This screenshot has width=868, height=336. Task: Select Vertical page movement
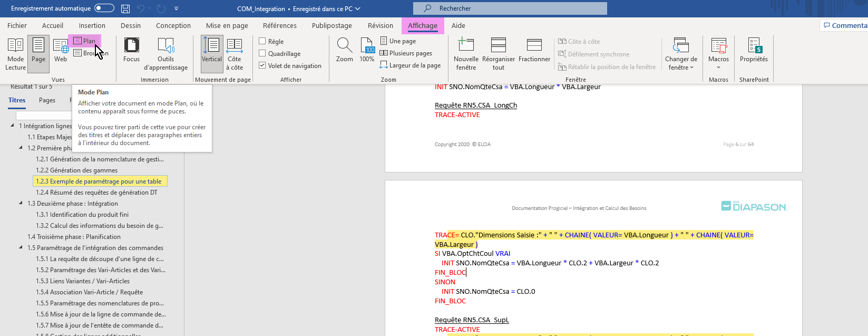[212, 54]
